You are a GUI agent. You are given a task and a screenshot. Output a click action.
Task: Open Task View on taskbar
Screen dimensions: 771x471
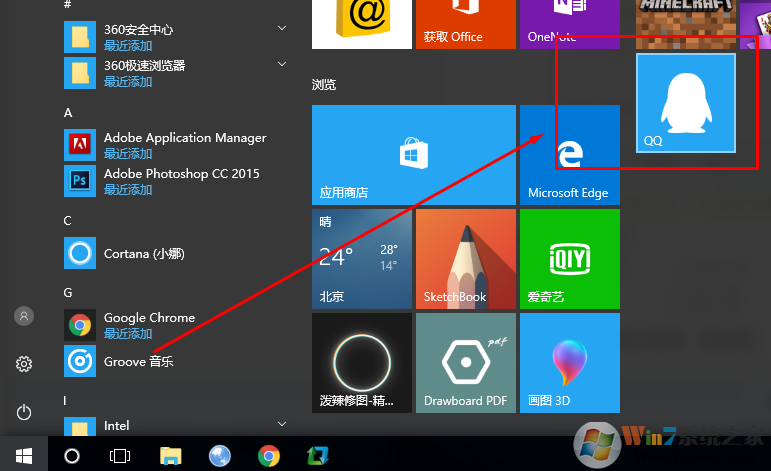tap(120, 456)
